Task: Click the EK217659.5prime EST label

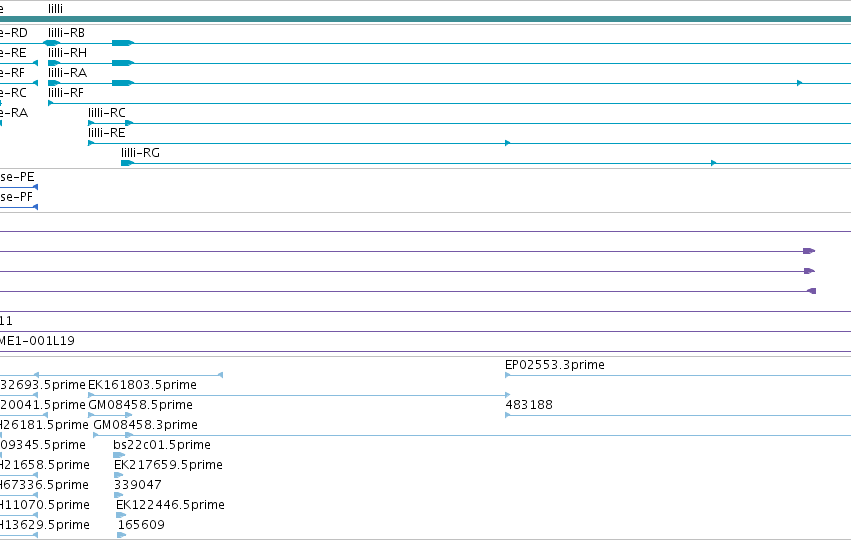Action: point(168,465)
